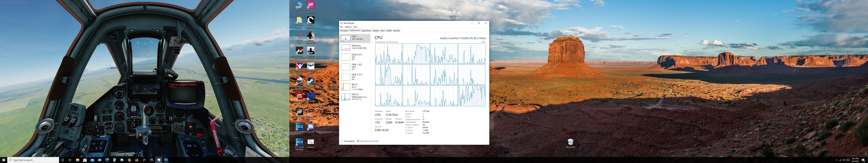Open File Explorer from the taskbar
The image size is (868, 163).
(77, 160)
